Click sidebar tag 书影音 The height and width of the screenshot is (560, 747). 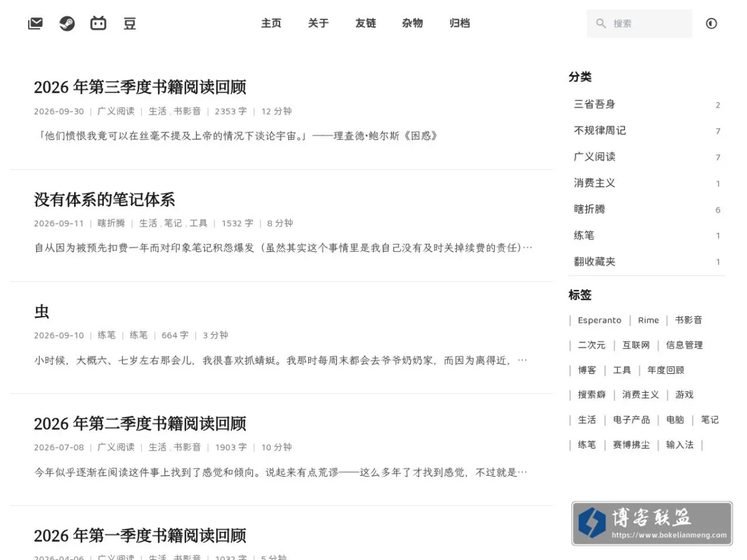(688, 320)
